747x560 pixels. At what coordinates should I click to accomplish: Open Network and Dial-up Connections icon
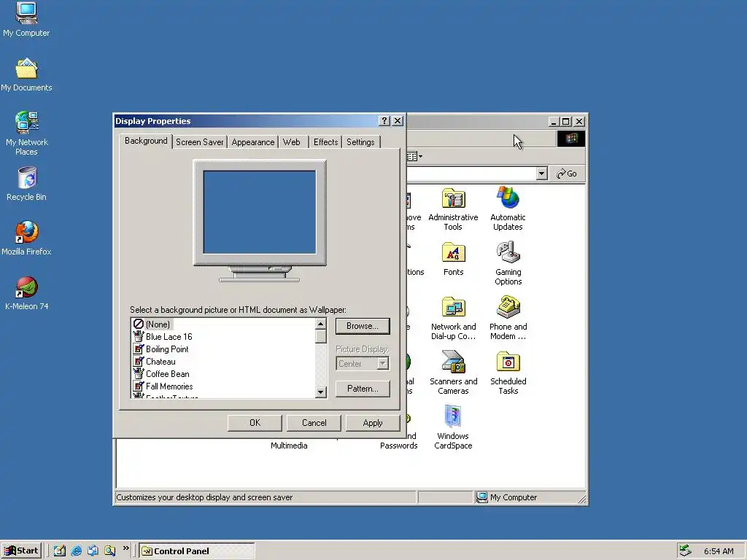453,318
